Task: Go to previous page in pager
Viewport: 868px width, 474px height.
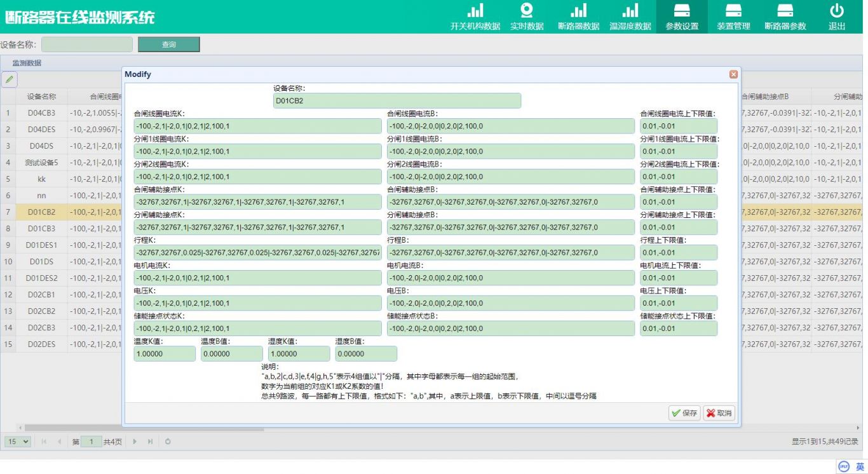Action: [59, 441]
